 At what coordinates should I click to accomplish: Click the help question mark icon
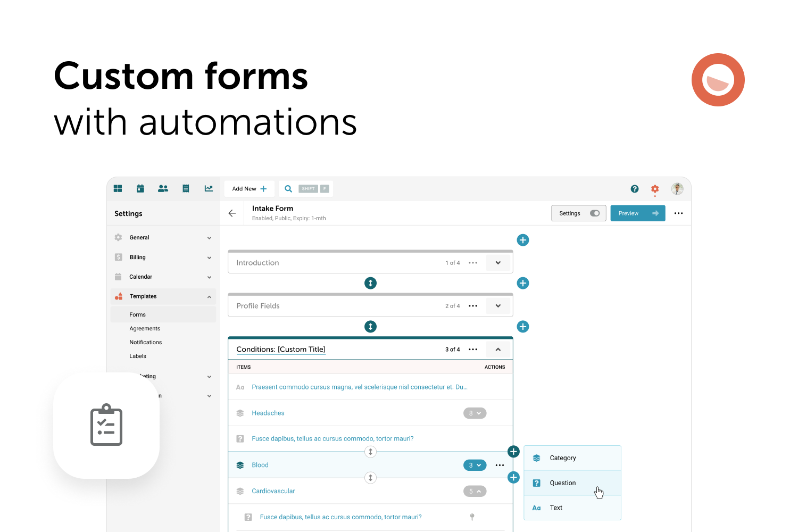click(x=634, y=188)
